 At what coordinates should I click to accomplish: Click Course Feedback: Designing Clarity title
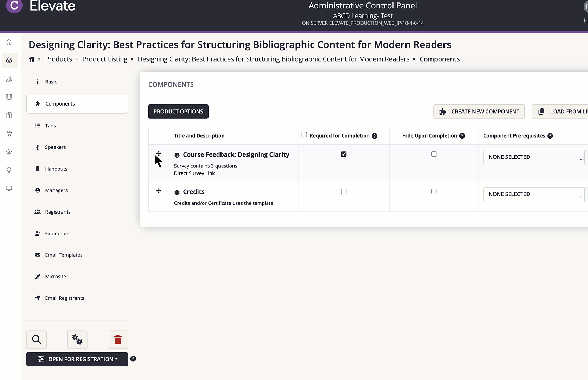point(236,155)
